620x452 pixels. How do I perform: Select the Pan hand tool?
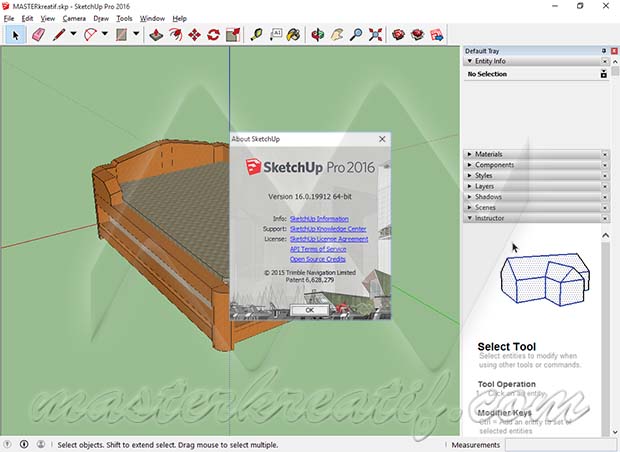(337, 35)
